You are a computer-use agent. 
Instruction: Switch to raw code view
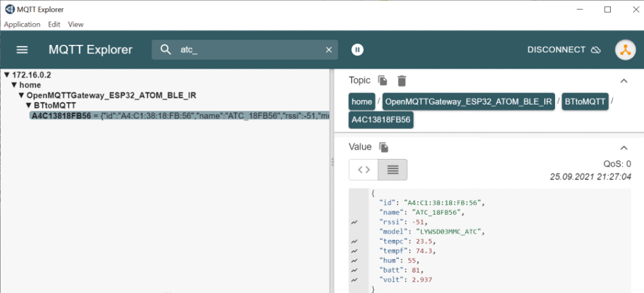363,170
